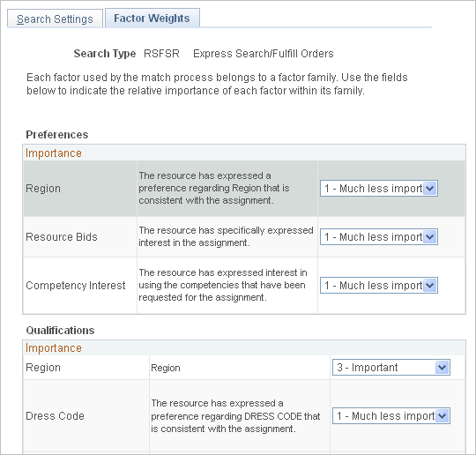Click the 'Resource Bids' factor name
The image size is (476, 455).
click(x=62, y=237)
